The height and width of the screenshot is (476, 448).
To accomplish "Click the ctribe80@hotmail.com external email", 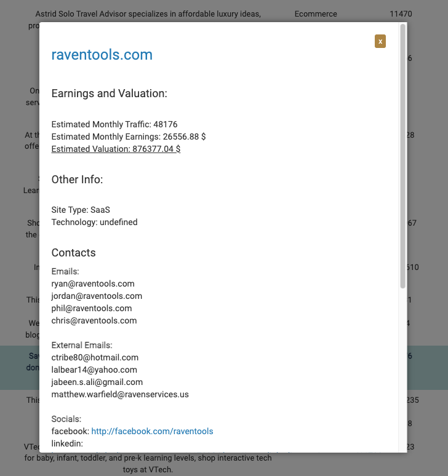I will coord(95,357).
